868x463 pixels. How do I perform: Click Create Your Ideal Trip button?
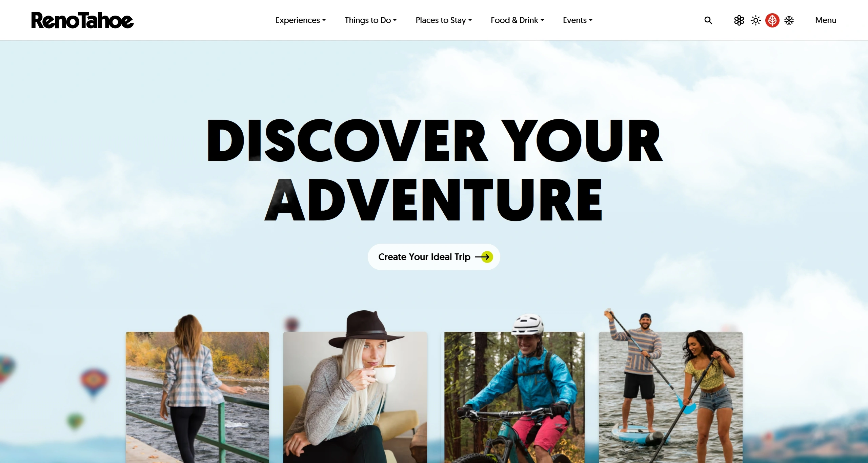point(434,257)
